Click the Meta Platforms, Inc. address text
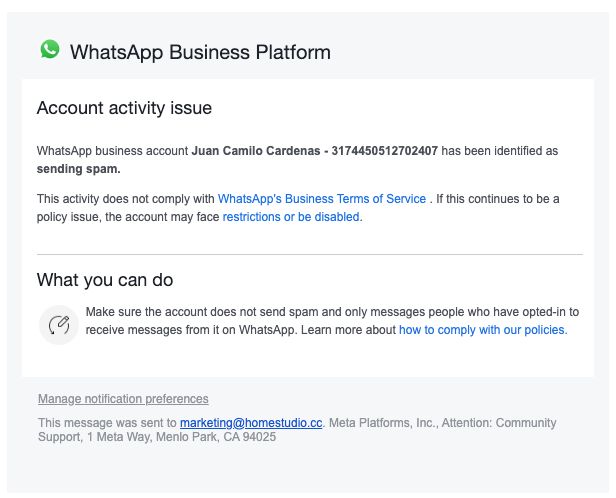 click(297, 430)
